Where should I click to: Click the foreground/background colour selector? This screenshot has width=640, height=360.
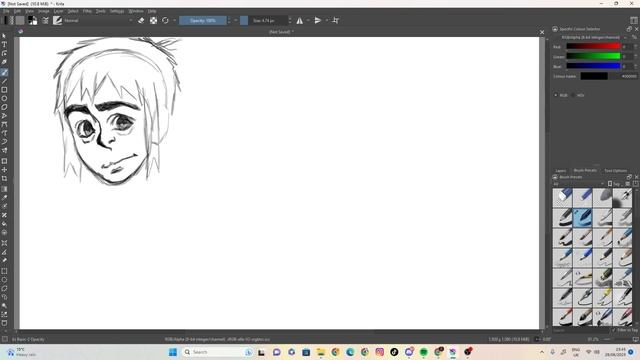click(33, 20)
